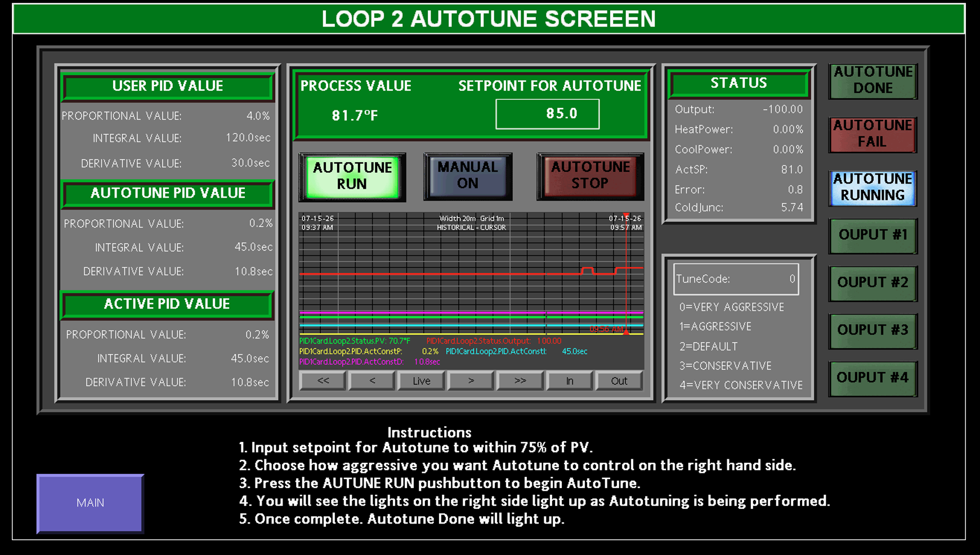The height and width of the screenshot is (555, 980).
Task: Click the user PID proportional value 4.0%
Action: pos(258,115)
